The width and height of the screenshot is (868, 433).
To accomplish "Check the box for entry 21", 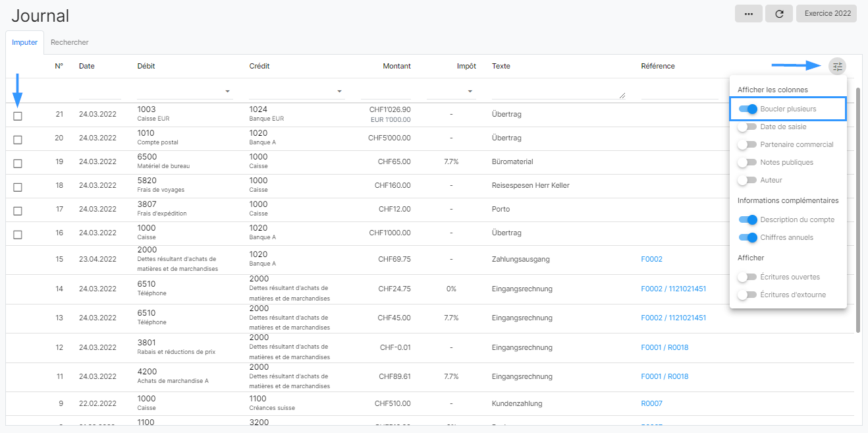I will 18,116.
